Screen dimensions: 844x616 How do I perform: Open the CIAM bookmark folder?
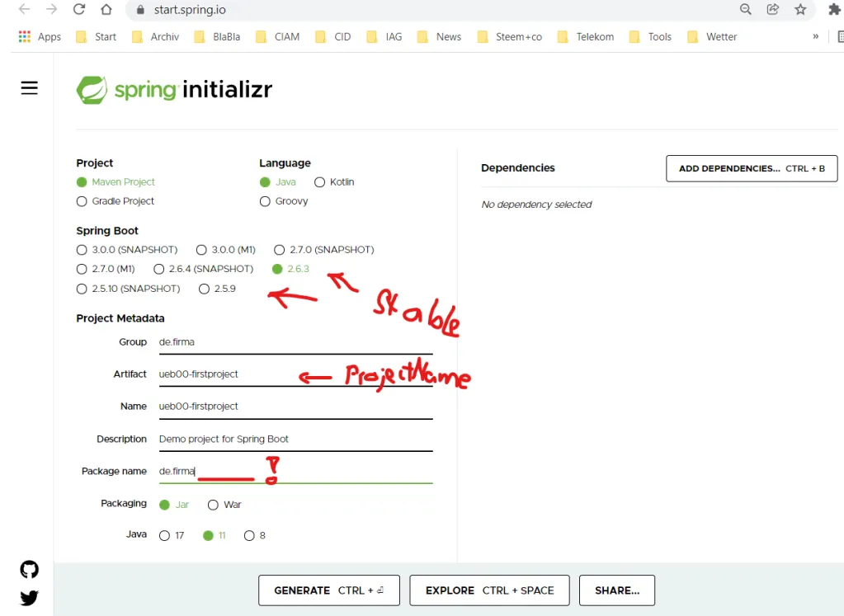click(x=278, y=36)
